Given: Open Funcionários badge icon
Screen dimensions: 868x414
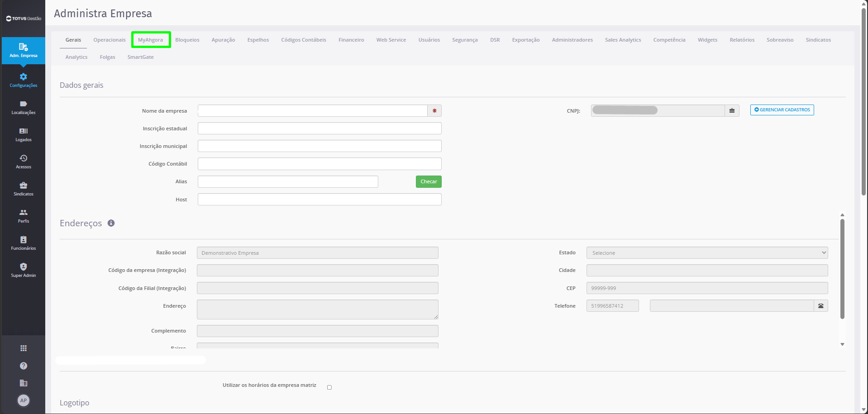Looking at the screenshot, I should click(x=24, y=240).
